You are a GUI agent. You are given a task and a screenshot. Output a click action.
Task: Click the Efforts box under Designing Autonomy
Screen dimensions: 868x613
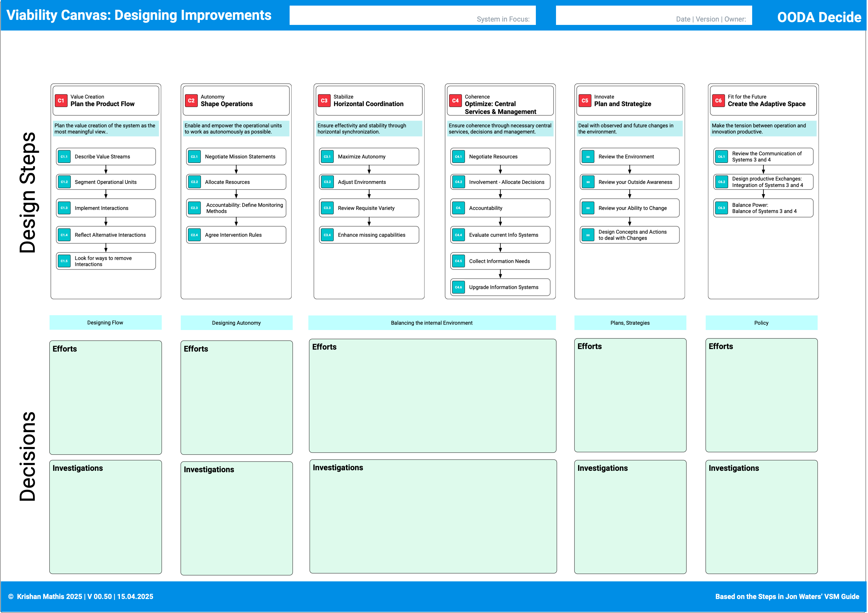click(236, 397)
